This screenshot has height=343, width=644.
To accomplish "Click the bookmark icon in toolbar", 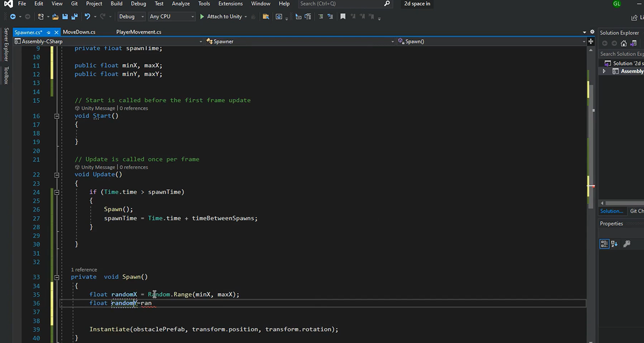I will click(343, 17).
